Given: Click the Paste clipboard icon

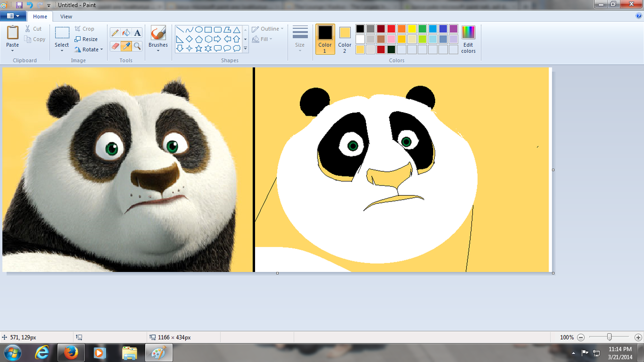Looking at the screenshot, I should pyautogui.click(x=13, y=33).
